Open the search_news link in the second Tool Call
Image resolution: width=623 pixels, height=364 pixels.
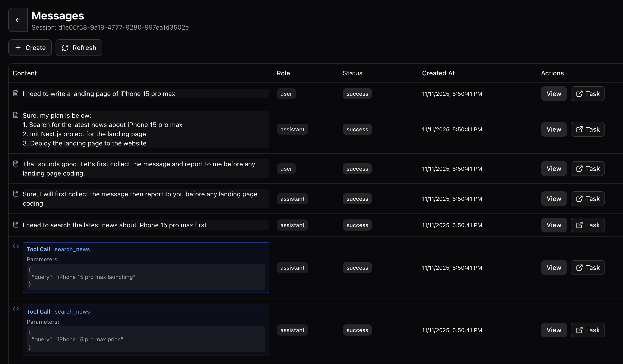72,312
